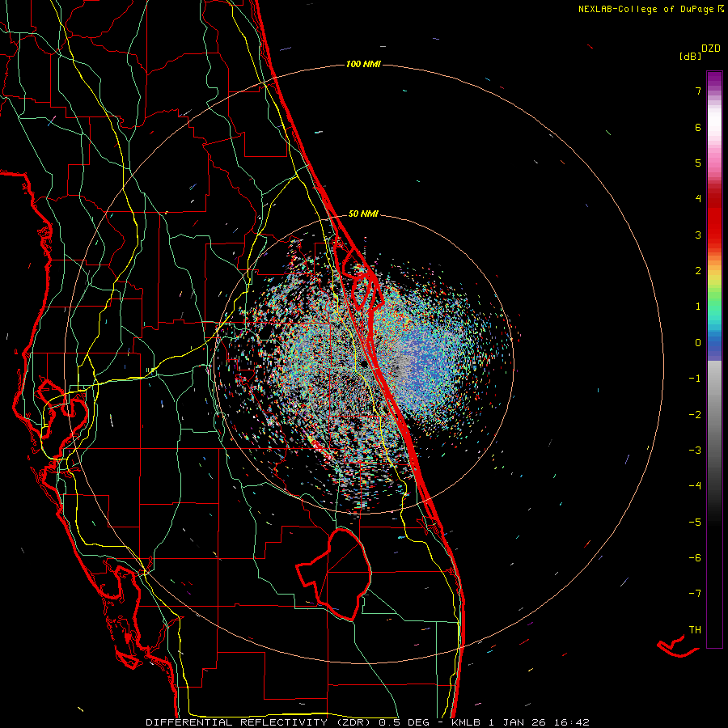This screenshot has height=728, width=728.
Task: Click the [dB] unit label
Action: click(691, 57)
